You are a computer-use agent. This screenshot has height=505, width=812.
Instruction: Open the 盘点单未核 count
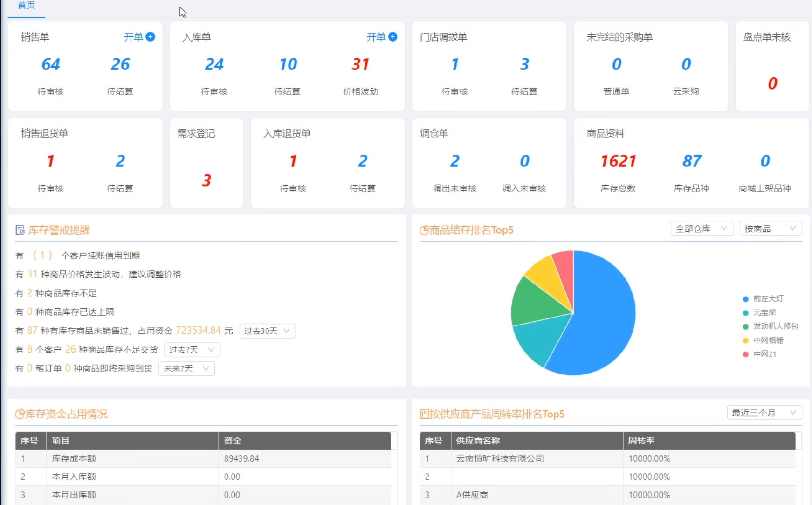pyautogui.click(x=772, y=83)
